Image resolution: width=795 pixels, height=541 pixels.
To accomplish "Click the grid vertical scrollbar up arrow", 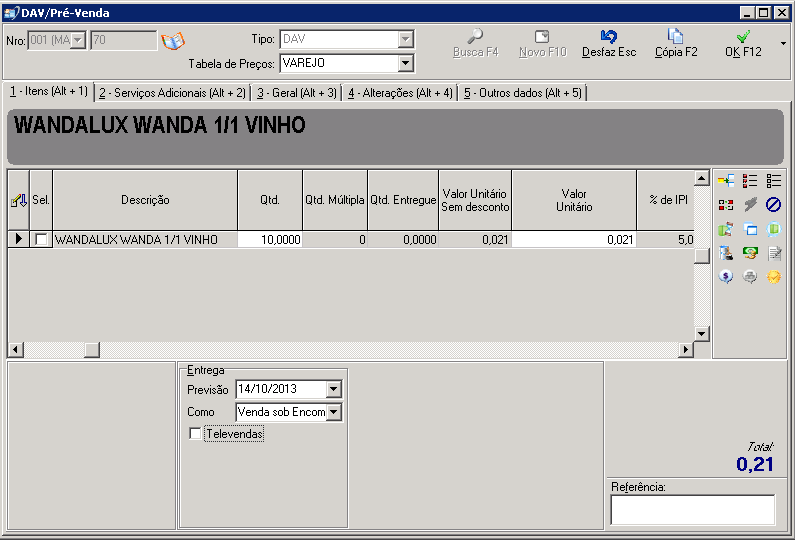I will tap(702, 178).
